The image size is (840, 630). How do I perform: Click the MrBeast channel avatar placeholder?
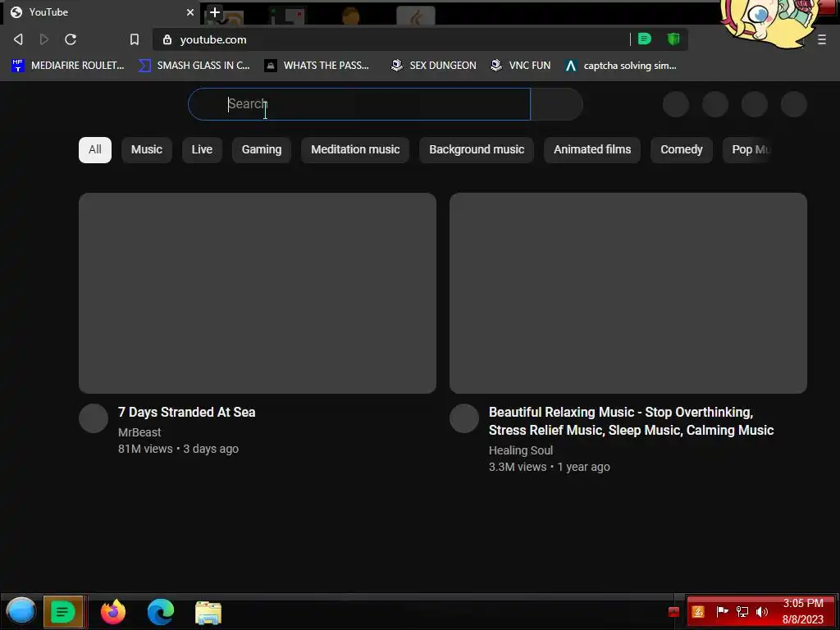pos(94,418)
